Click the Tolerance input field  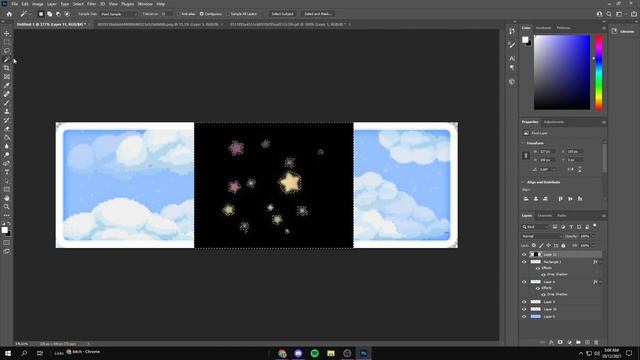tap(166, 14)
